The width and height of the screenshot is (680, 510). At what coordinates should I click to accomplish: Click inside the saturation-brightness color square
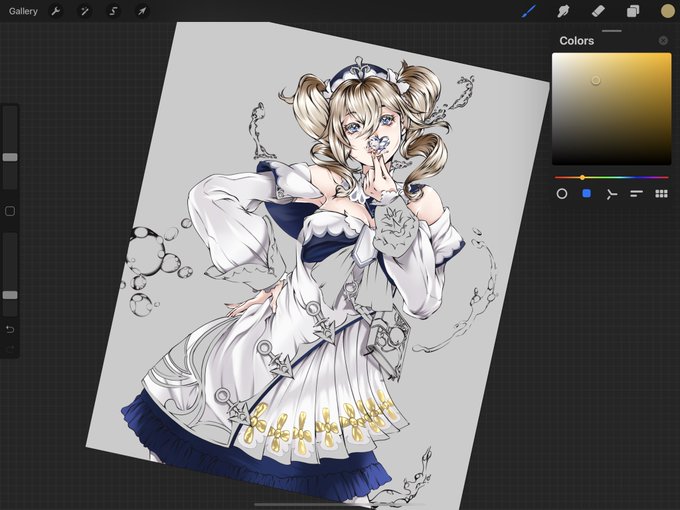pos(611,109)
